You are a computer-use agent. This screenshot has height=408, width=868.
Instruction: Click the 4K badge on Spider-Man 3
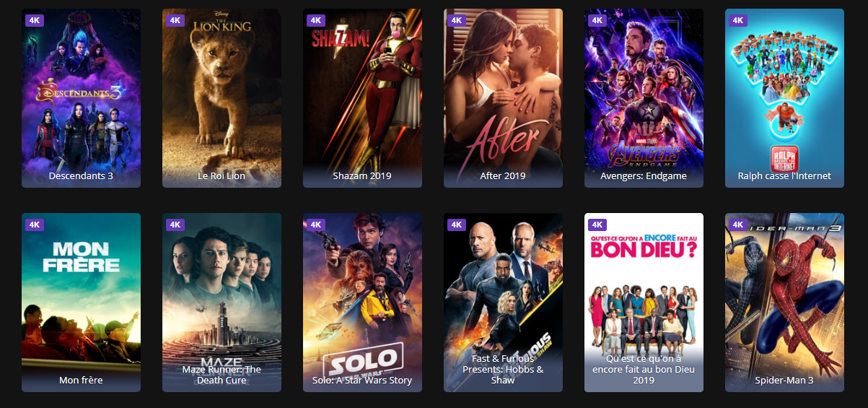tap(738, 225)
